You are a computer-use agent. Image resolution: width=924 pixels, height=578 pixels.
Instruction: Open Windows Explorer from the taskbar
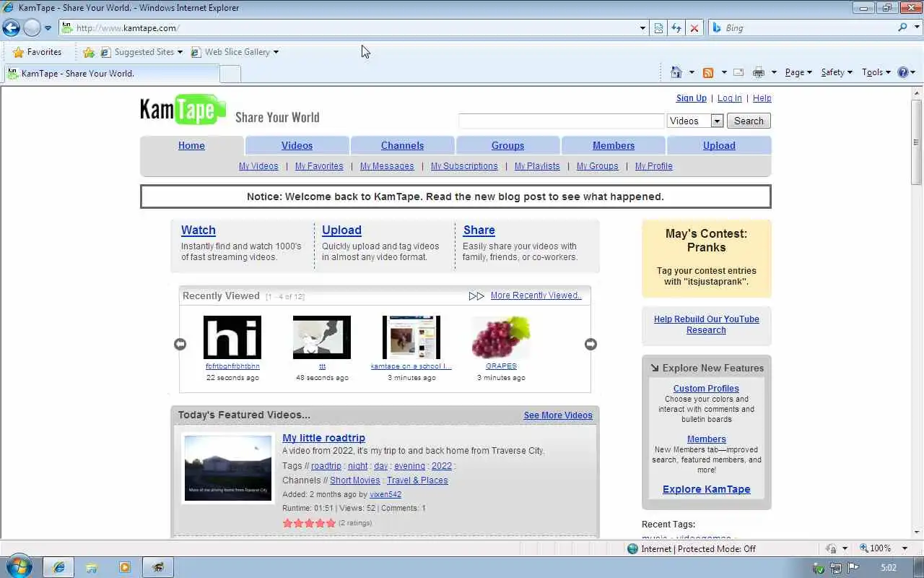tap(92, 567)
